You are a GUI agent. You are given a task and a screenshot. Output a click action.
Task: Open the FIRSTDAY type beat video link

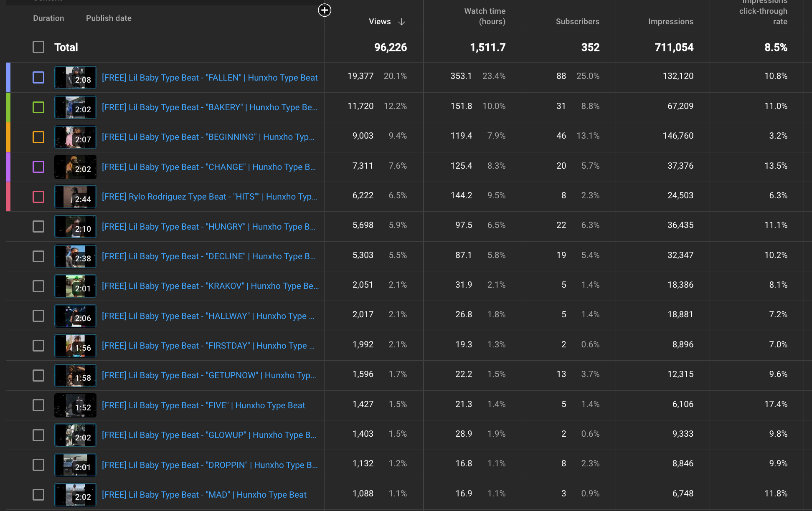[x=208, y=346]
